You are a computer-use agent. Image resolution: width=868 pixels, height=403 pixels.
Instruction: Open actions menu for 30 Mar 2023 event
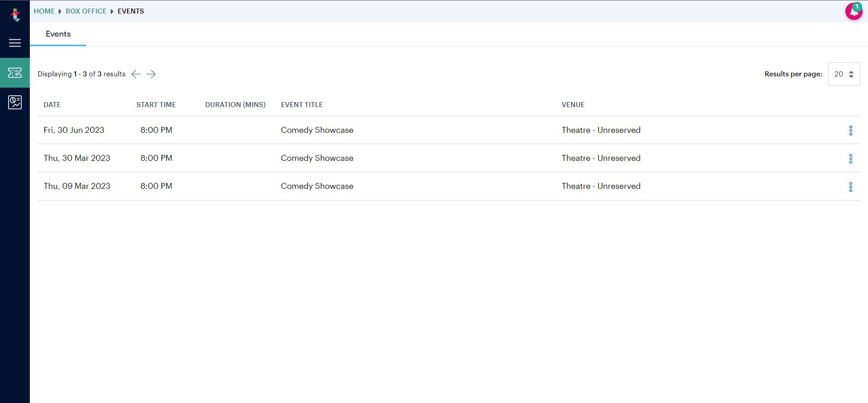(850, 159)
